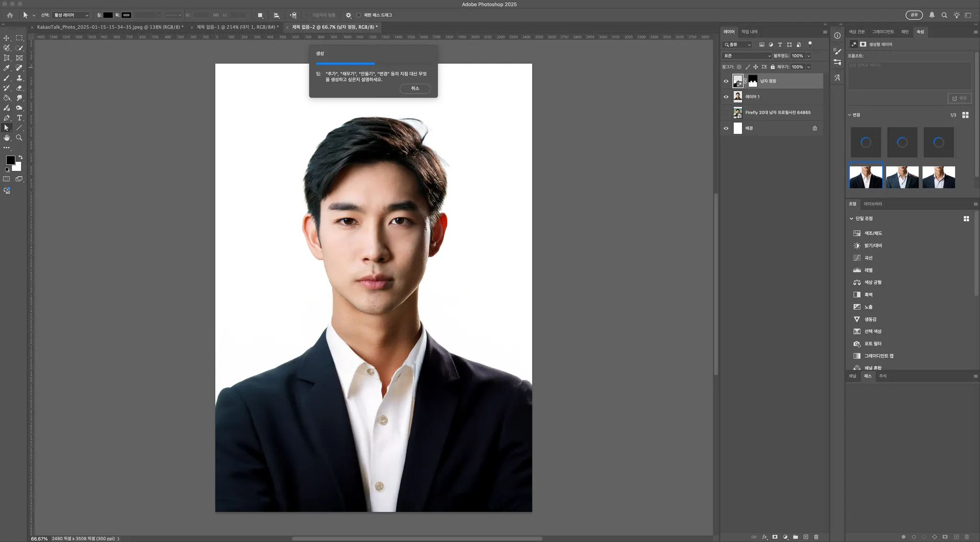Click the swap foreground/background colors arrow
This screenshot has width=980, height=542.
point(21,157)
